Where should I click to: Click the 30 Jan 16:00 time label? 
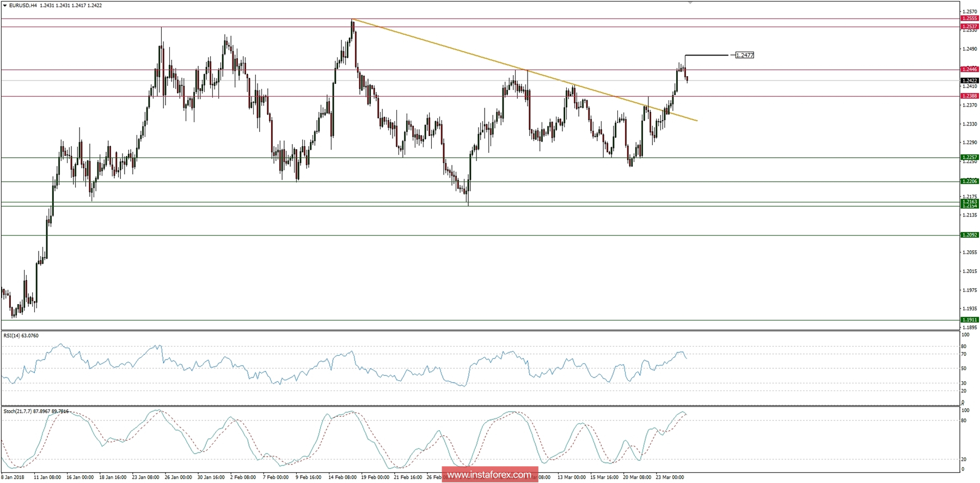[211, 478]
